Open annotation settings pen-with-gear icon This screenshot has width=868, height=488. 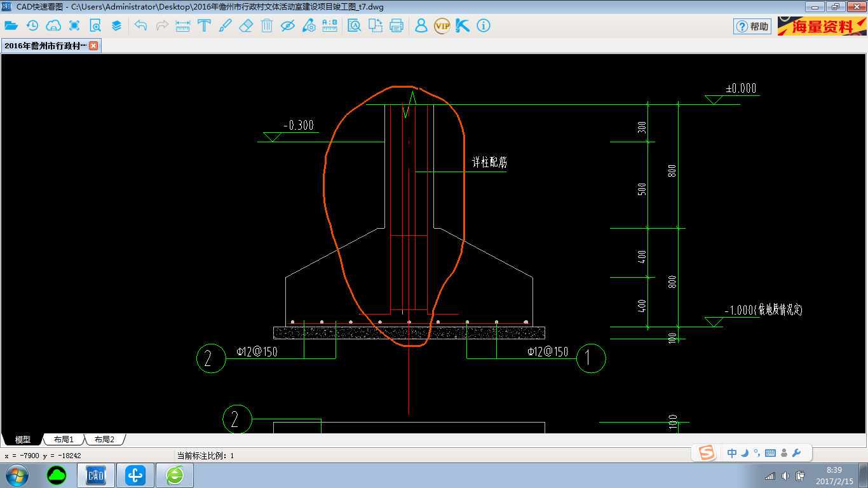tap(309, 26)
